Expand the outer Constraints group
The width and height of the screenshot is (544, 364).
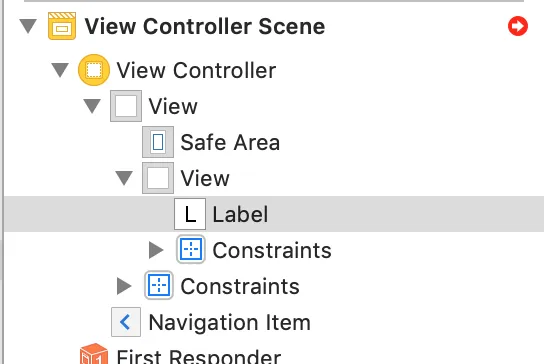124,286
